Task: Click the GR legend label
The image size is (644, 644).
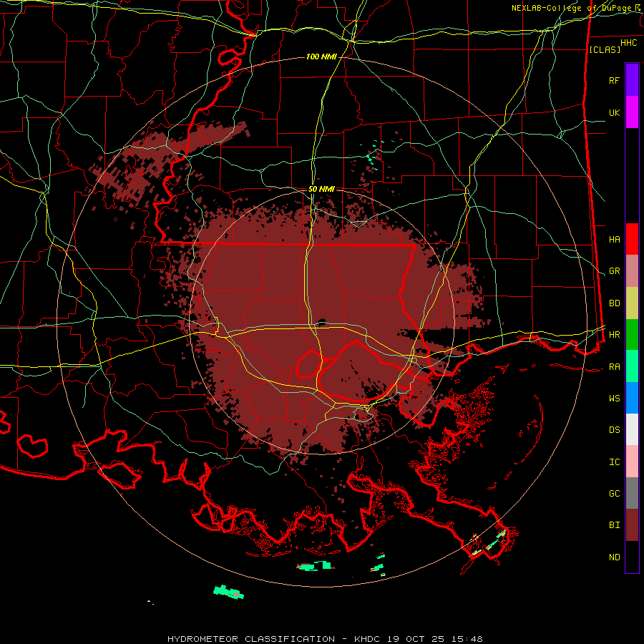Action: click(614, 271)
